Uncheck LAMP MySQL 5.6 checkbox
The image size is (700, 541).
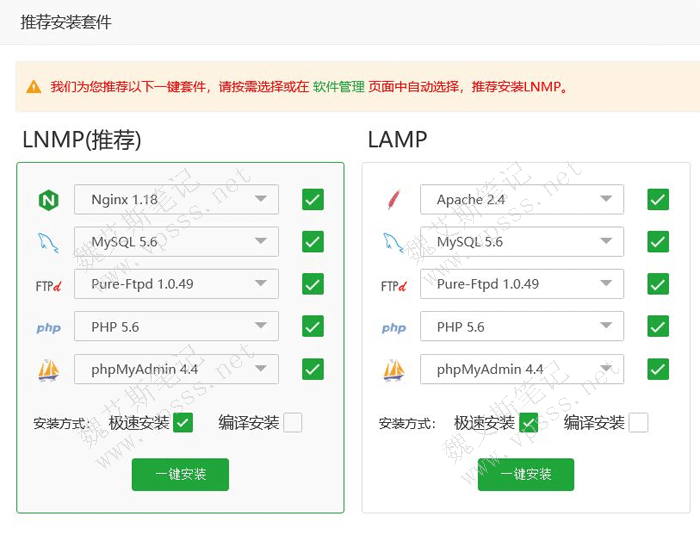pyautogui.click(x=658, y=241)
